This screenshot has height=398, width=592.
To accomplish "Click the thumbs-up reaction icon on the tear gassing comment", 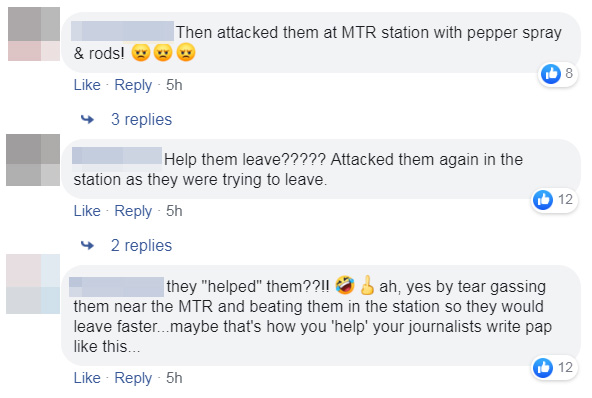I will [543, 368].
